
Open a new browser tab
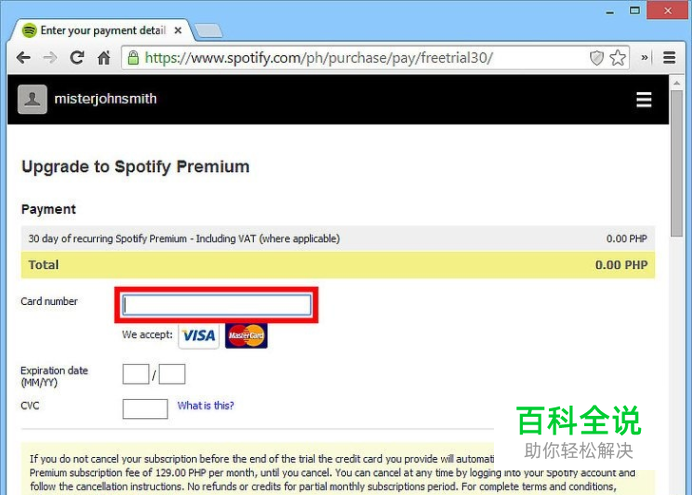pyautogui.click(x=209, y=31)
